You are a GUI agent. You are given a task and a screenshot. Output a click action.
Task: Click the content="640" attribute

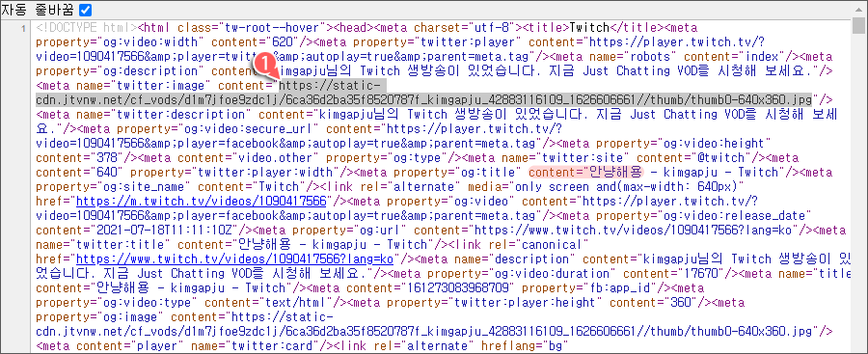[80, 172]
